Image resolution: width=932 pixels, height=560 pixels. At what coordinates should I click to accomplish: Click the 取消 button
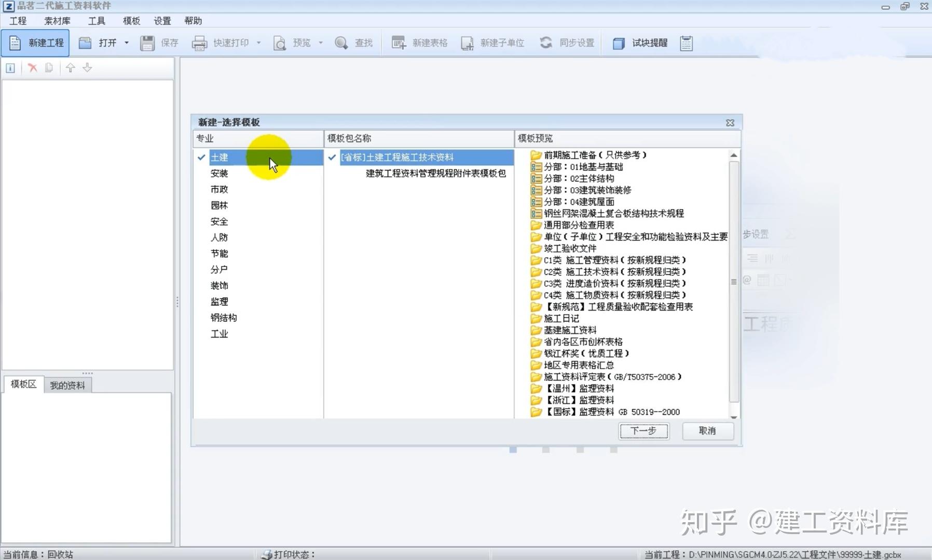click(x=707, y=431)
